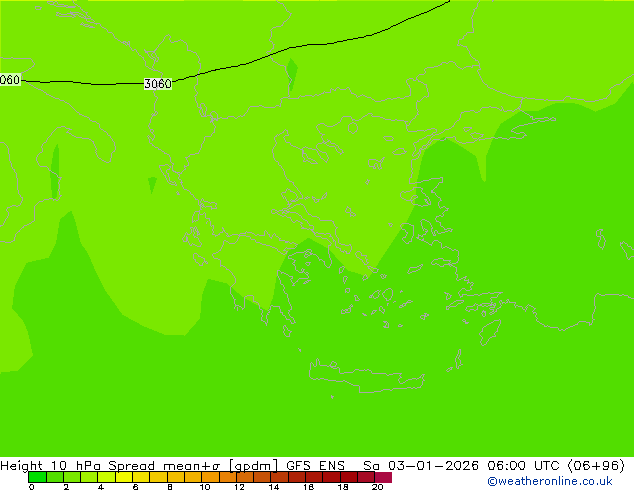Click legend scale value 14
The height and width of the screenshot is (490, 634).
click(274, 487)
